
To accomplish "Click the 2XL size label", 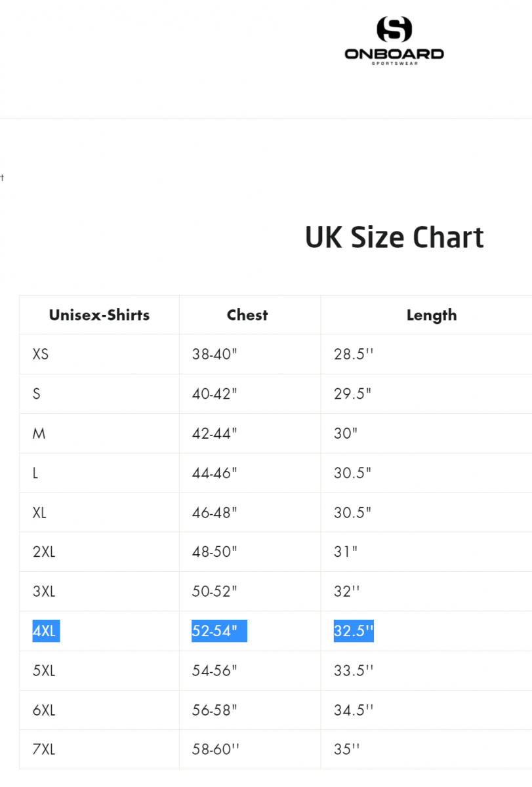I will 44,552.
